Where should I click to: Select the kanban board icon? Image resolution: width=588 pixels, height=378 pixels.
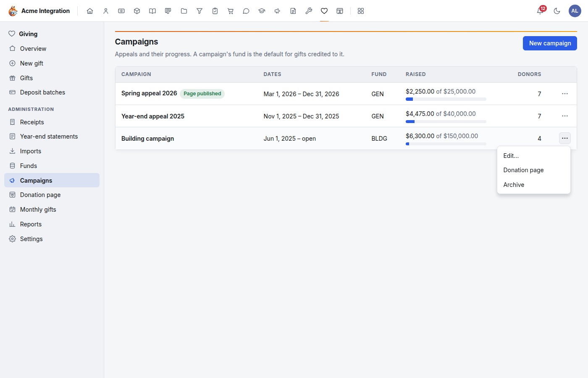[x=168, y=11]
